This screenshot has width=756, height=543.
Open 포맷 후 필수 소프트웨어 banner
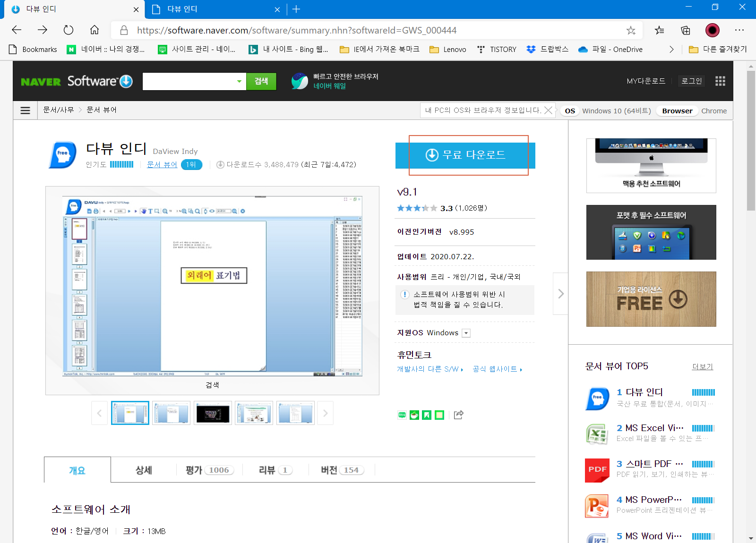651,232
